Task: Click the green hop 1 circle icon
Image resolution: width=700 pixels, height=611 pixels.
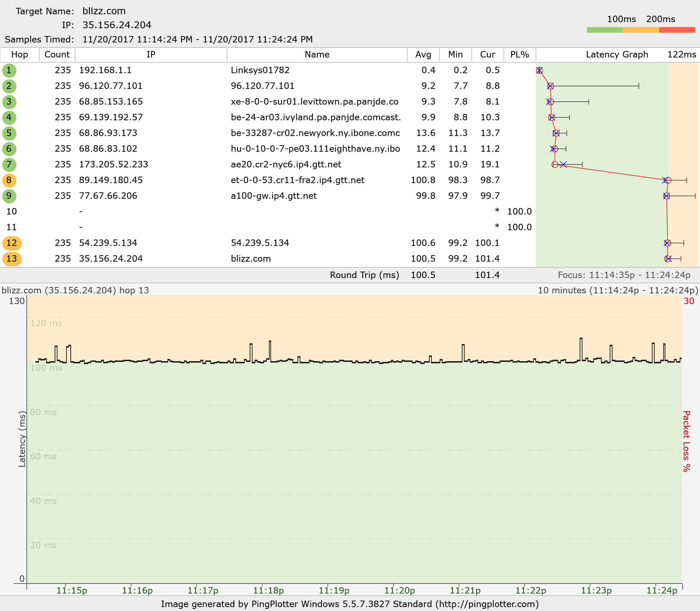Action: [x=9, y=70]
